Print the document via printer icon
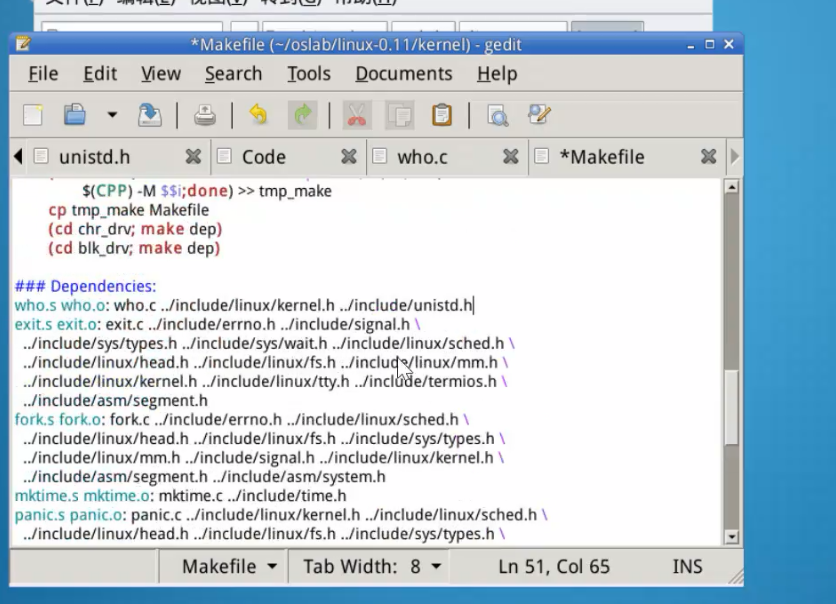Screen dimensions: 836x604 point(205,115)
